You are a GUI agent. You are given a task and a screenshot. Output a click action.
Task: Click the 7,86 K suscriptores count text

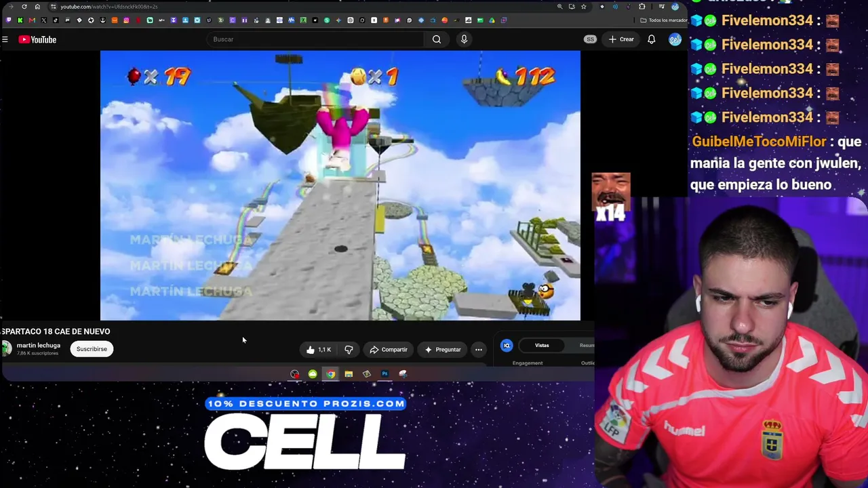click(37, 354)
